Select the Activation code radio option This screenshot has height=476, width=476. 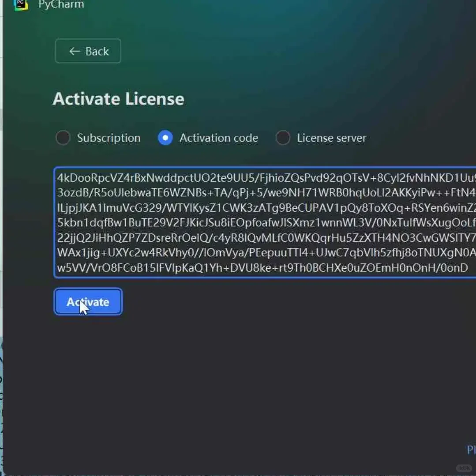click(x=165, y=138)
